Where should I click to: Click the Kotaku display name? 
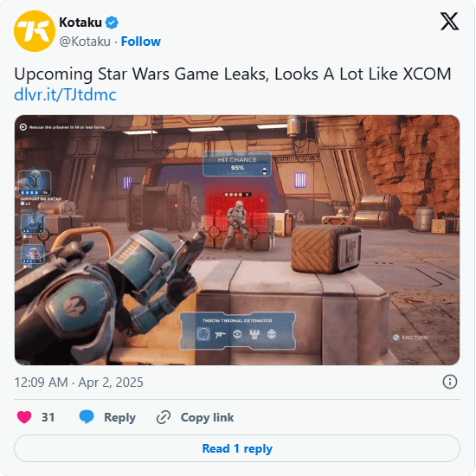coord(80,23)
